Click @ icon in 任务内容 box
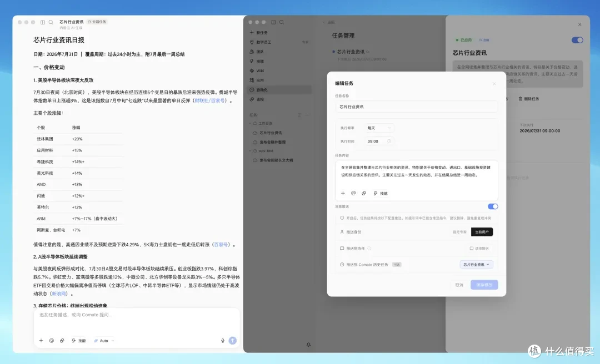 pos(353,193)
